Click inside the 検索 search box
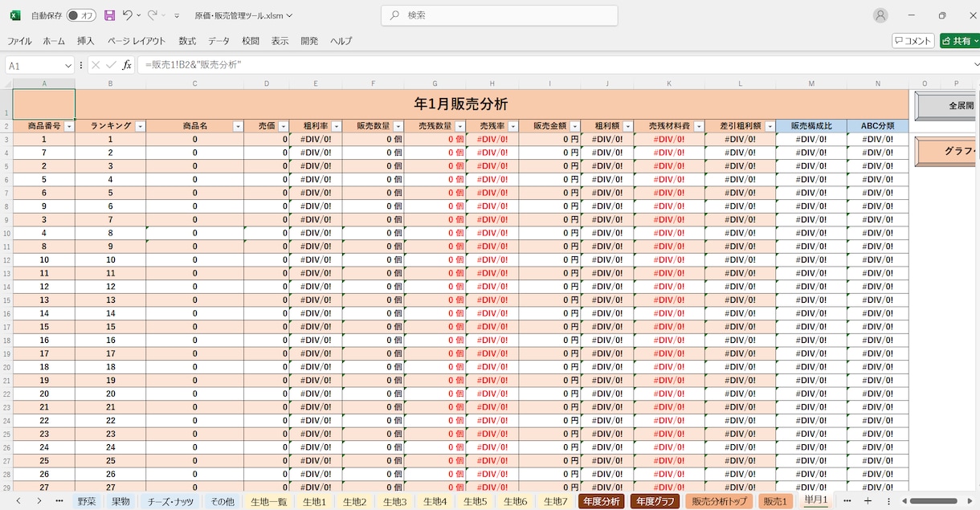980x510 pixels. [499, 15]
